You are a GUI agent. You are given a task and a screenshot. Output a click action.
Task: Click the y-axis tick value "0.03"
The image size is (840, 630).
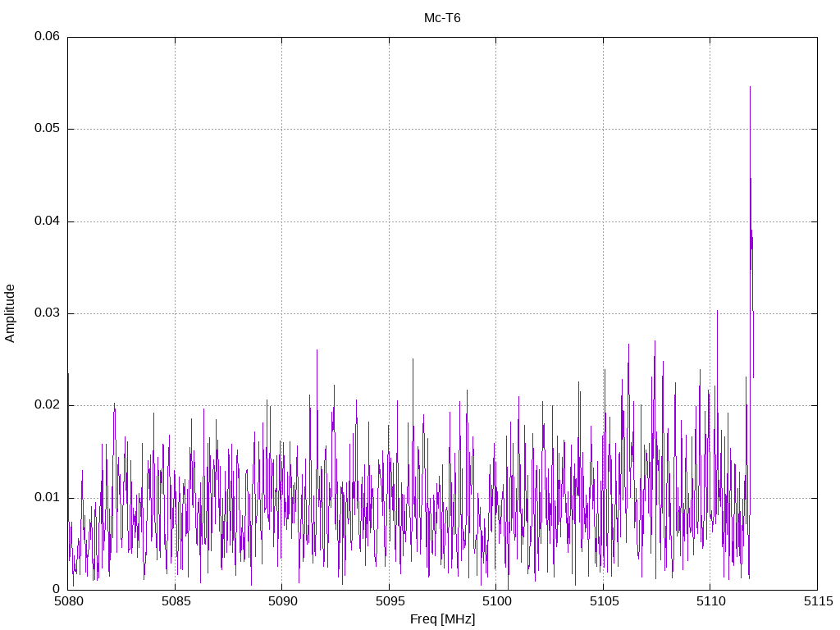pyautogui.click(x=47, y=313)
